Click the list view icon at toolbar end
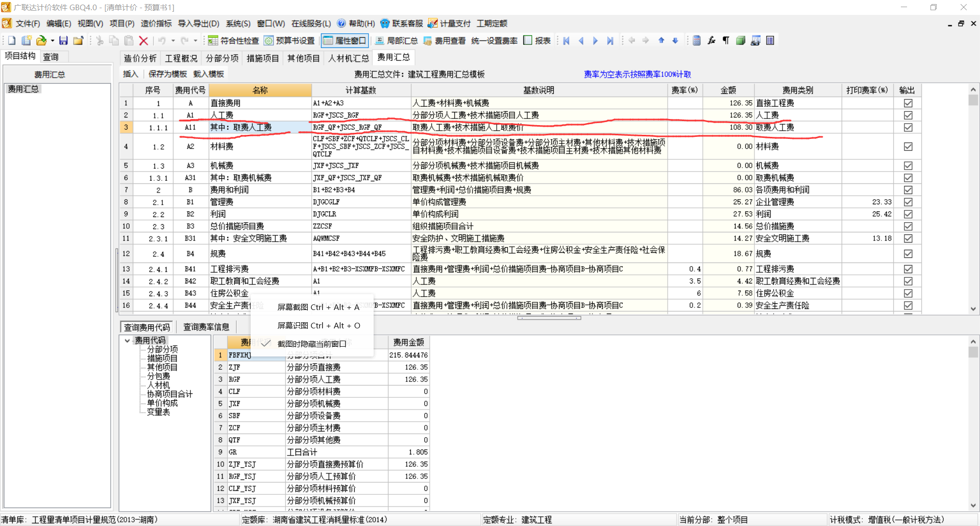Image resolution: width=980 pixels, height=526 pixels. [770, 40]
